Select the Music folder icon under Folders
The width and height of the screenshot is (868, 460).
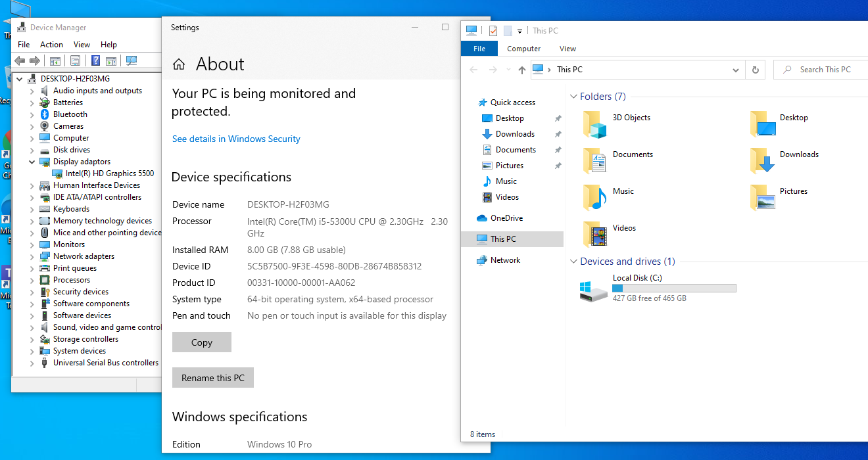point(595,198)
